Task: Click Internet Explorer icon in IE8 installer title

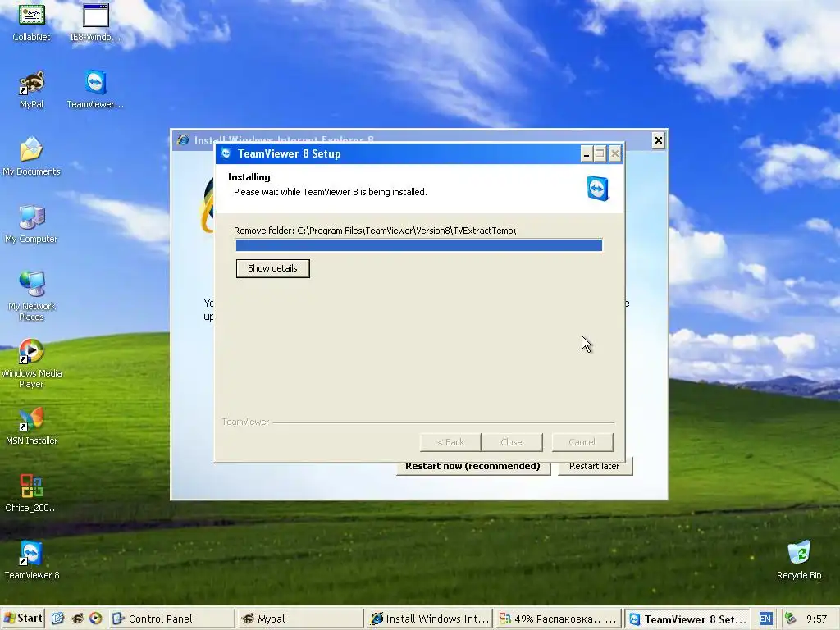Action: tap(183, 139)
